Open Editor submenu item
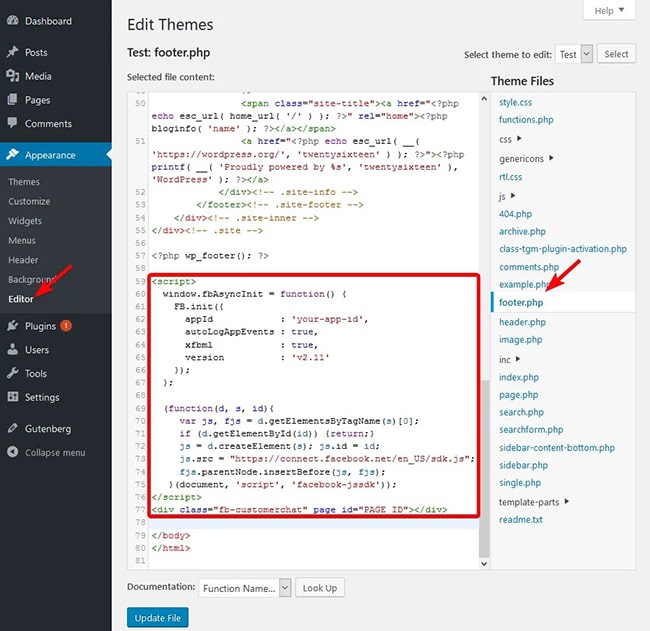Image resolution: width=650 pixels, height=631 pixels. pos(21,299)
